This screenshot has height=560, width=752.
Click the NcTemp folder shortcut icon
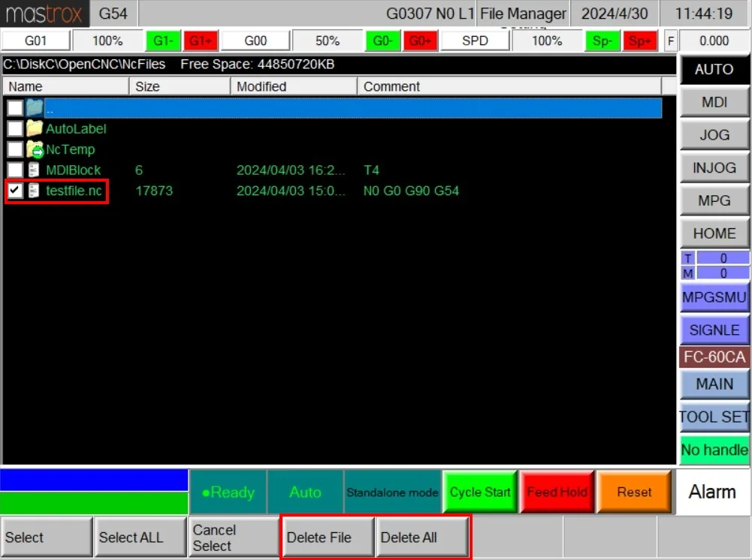click(35, 149)
